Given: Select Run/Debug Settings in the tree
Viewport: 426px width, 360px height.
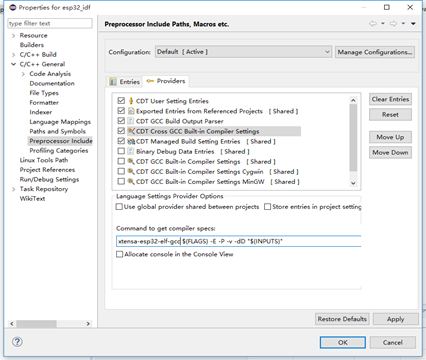Looking at the screenshot, I should 49,179.
